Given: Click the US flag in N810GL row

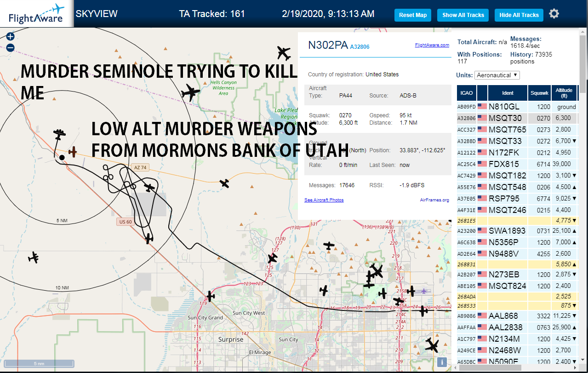Looking at the screenshot, I should [482, 107].
